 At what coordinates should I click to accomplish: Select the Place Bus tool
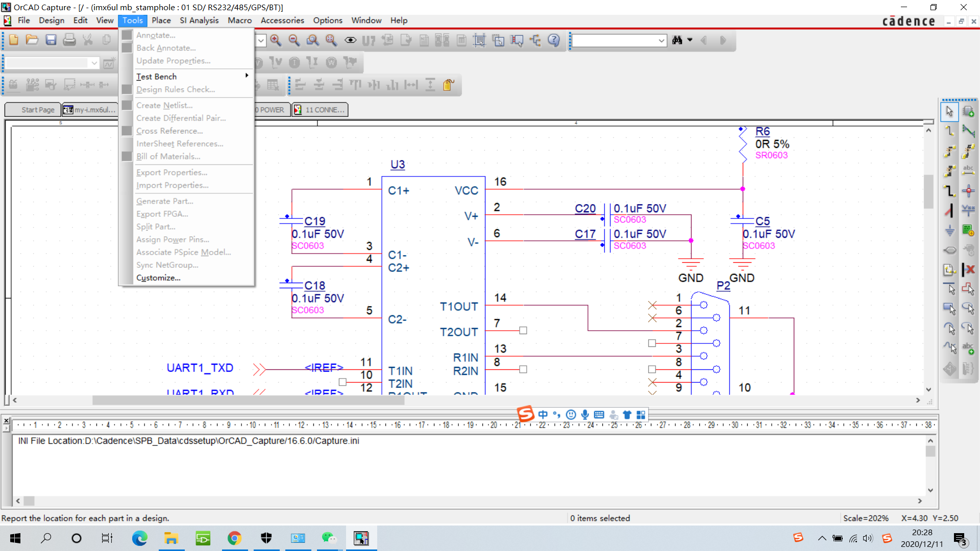pyautogui.click(x=949, y=191)
